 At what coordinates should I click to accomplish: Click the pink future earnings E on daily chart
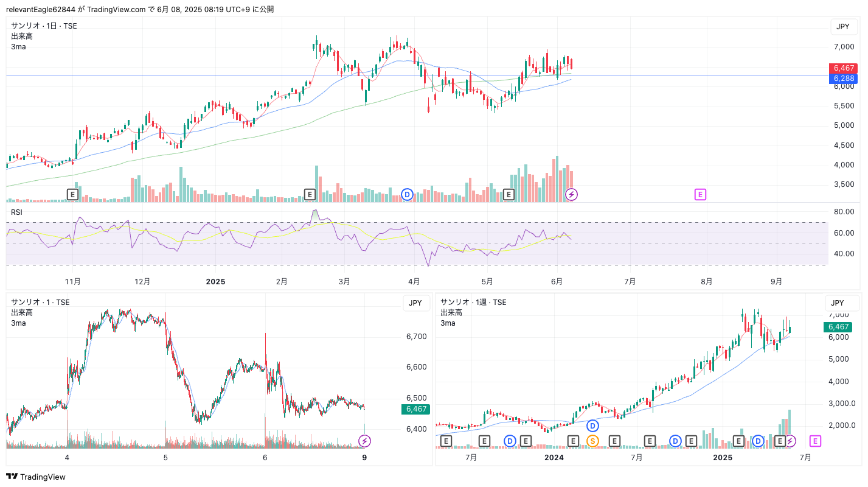pyautogui.click(x=701, y=194)
